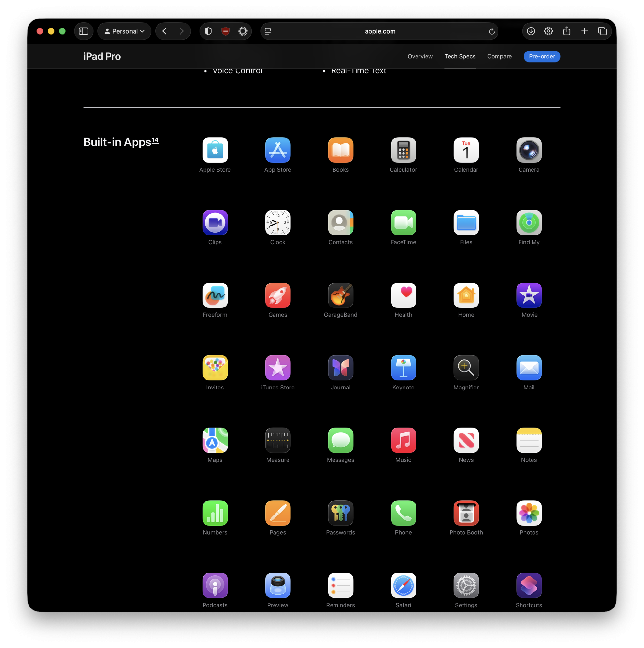The image size is (644, 648).
Task: Click the red uBlock shield extension icon
Action: tap(226, 31)
